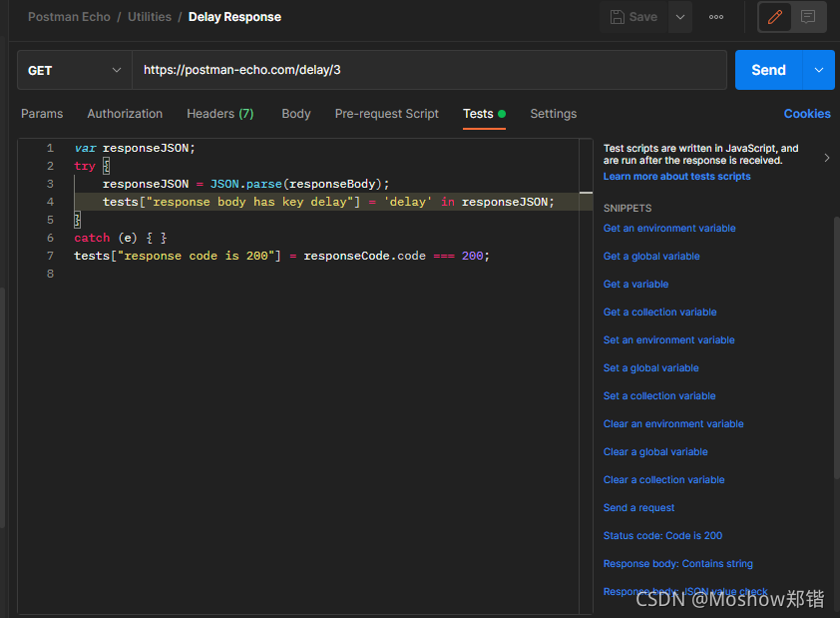Insert snippet Status code: Code is 200
Viewport: 840px width, 618px height.
coord(662,535)
